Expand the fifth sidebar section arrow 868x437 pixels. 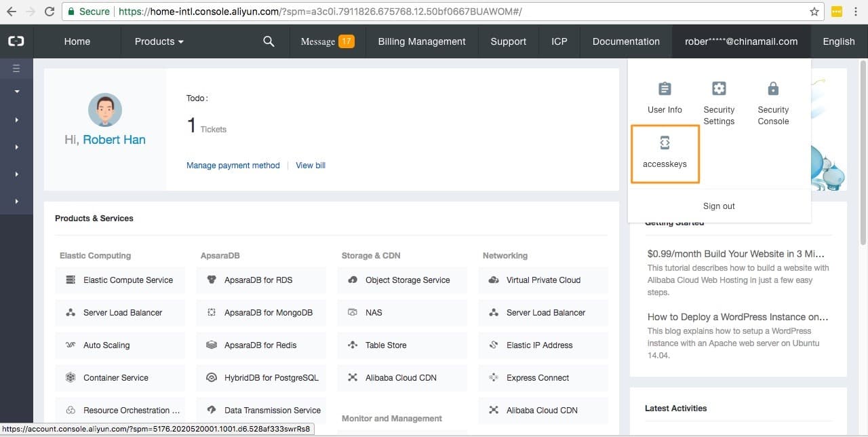coord(16,202)
